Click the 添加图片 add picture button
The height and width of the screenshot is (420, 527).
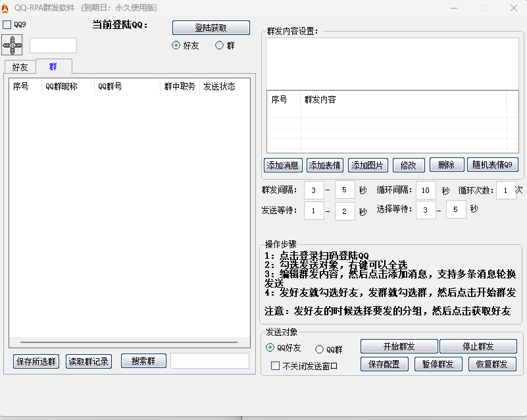click(x=367, y=165)
